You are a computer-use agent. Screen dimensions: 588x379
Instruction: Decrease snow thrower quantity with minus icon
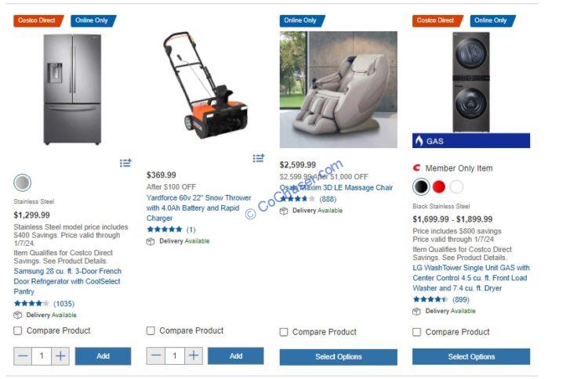[156, 356]
